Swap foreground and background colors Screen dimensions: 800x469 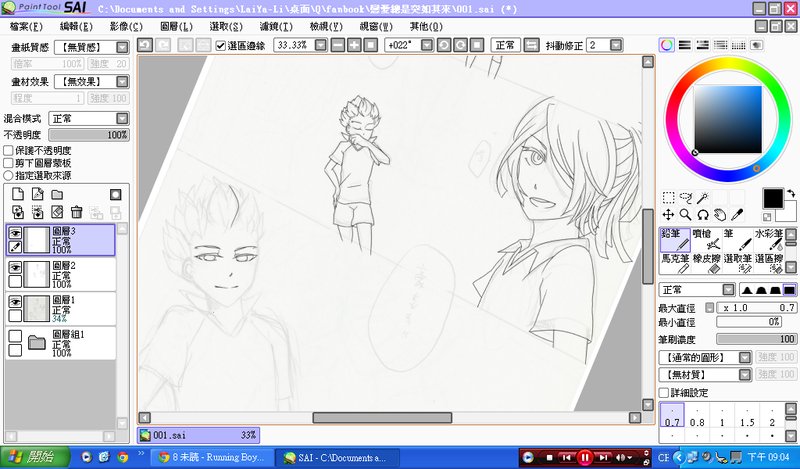pyautogui.click(x=790, y=193)
